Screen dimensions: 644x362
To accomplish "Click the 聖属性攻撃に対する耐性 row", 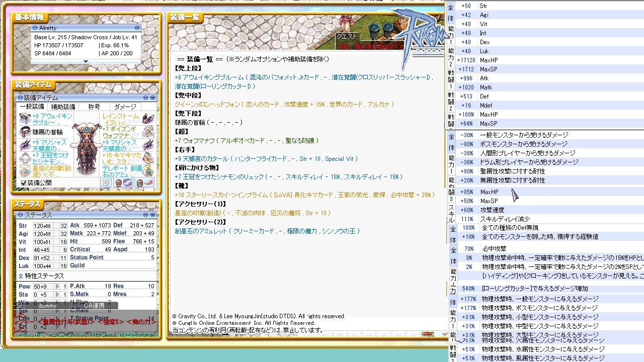I will point(550,171).
